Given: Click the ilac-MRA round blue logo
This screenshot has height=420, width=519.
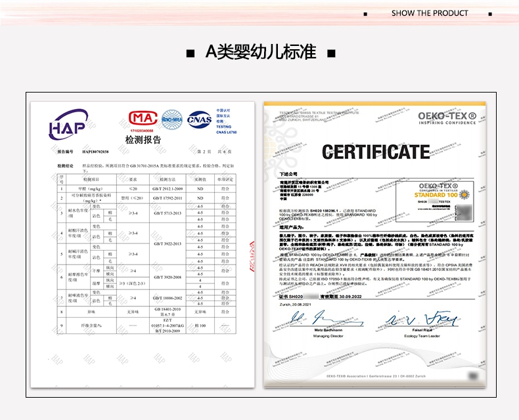Looking at the screenshot, I should pos(171,119).
